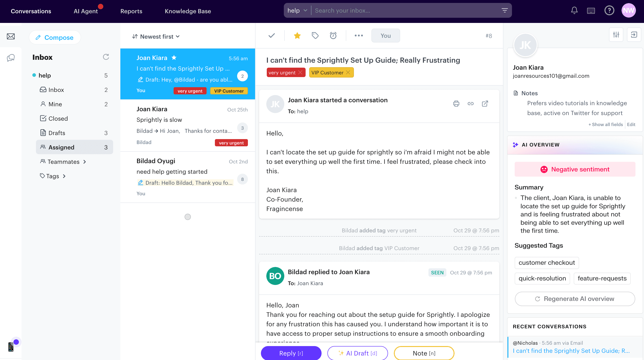Resolve the conversation with the checkmark icon
This screenshot has height=360, width=644.
pyautogui.click(x=271, y=36)
